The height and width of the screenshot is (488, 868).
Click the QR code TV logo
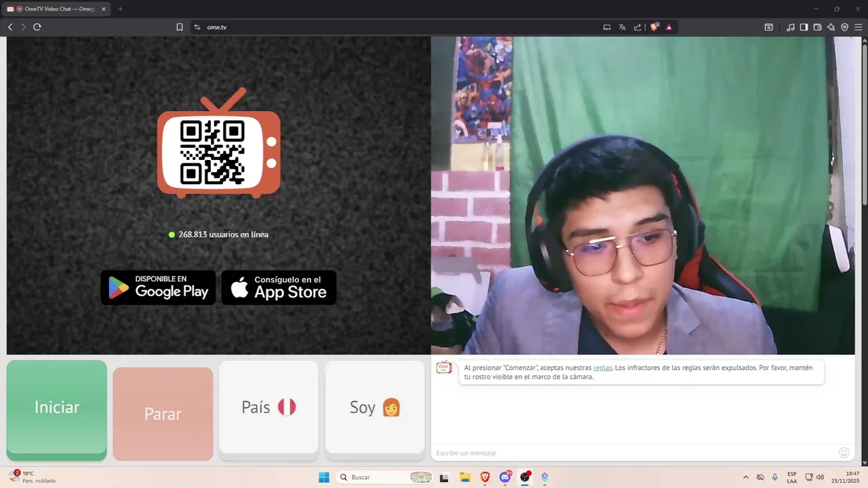click(x=218, y=143)
